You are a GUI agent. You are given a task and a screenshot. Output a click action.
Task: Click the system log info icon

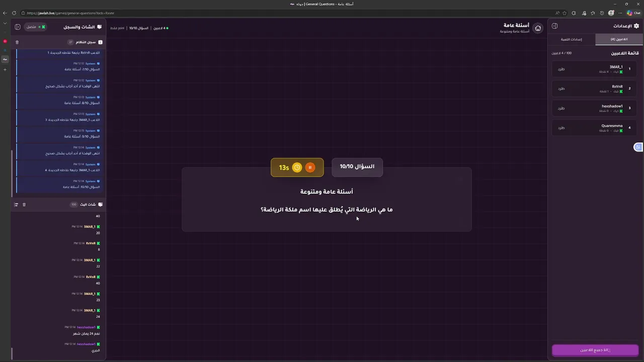100,42
